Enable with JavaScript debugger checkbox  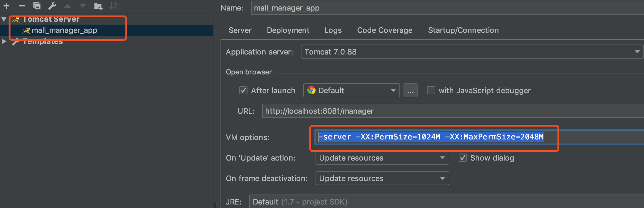(x=431, y=90)
